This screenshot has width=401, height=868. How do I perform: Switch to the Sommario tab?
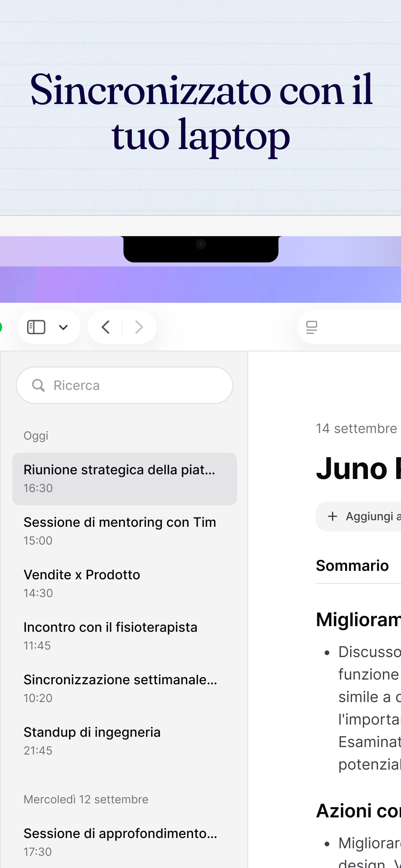[352, 566]
